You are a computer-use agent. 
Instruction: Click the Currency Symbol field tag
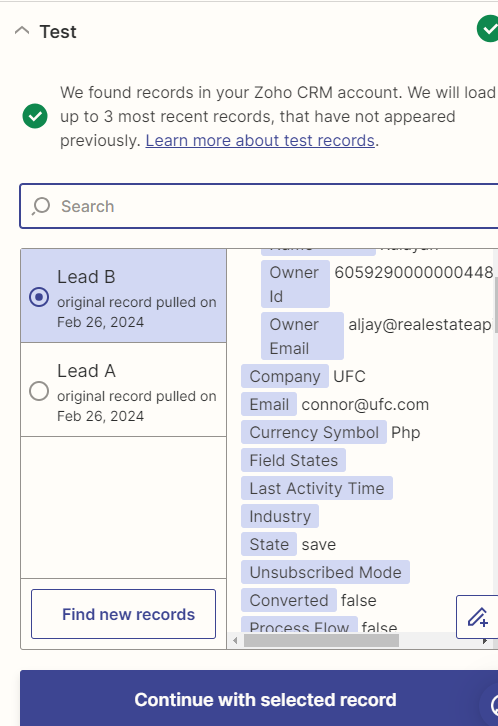point(314,432)
